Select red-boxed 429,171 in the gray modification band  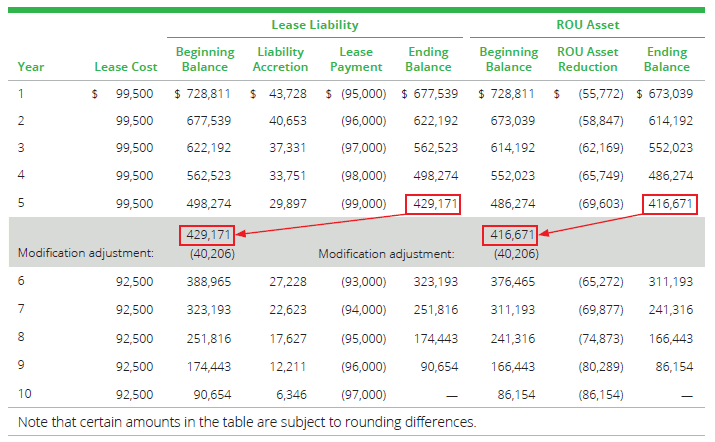pos(210,236)
